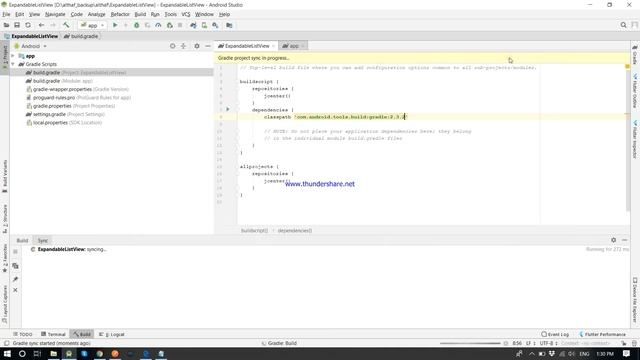The width and height of the screenshot is (640, 360).
Task: Open the Device File Explorer side panel
Action: (635, 300)
